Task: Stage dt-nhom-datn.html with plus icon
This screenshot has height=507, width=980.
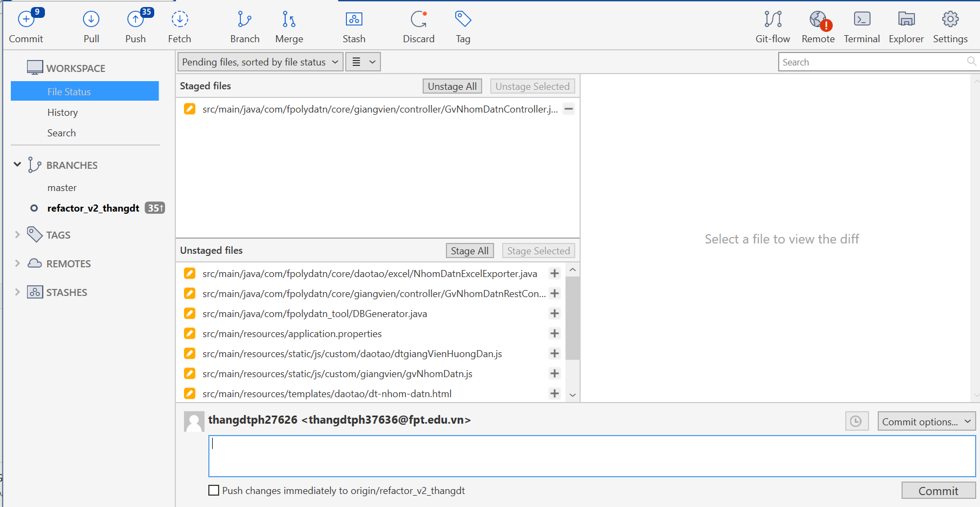Action: (x=555, y=393)
